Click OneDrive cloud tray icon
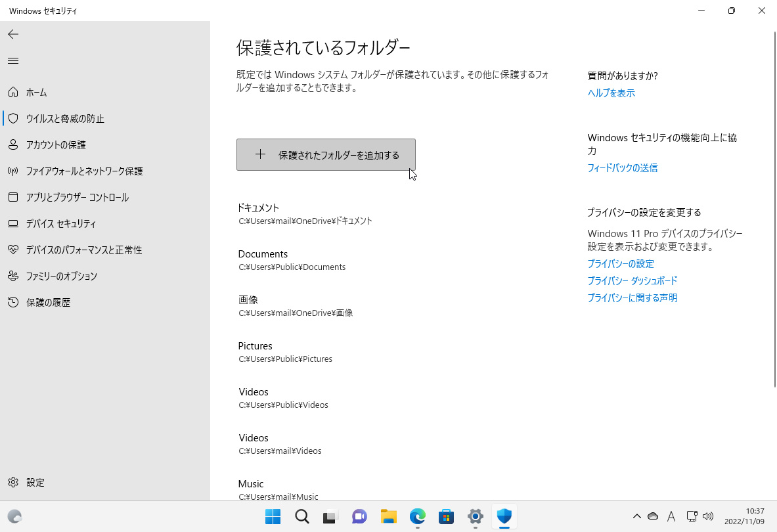Image resolution: width=777 pixels, height=532 pixels. pyautogui.click(x=653, y=516)
